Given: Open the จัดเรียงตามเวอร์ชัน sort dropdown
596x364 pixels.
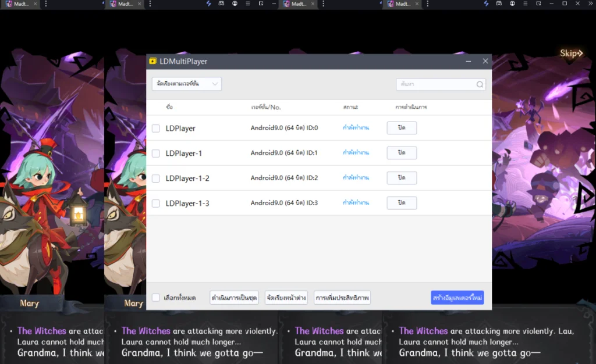Looking at the screenshot, I should point(187,84).
